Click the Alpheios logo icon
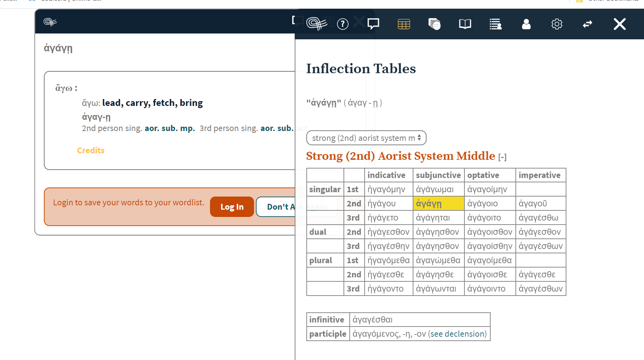Screen dimensions: 644x360 click(317, 24)
